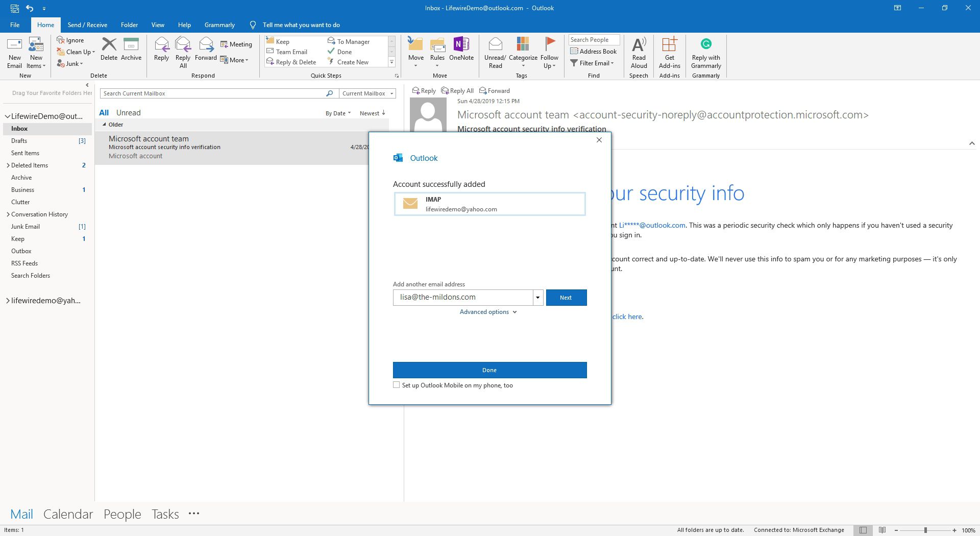This screenshot has height=536, width=980.
Task: Click the Meeting reply icon
Action: tap(236, 44)
